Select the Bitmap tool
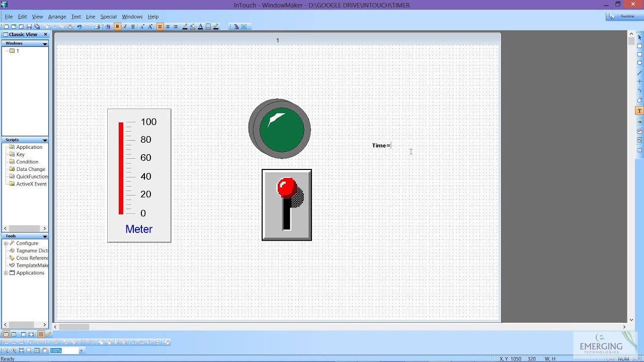 pyautogui.click(x=639, y=121)
